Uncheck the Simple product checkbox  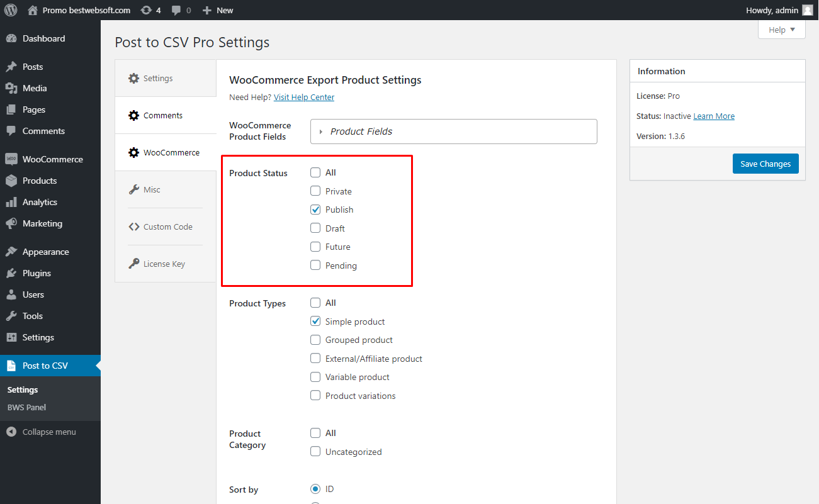(x=315, y=322)
